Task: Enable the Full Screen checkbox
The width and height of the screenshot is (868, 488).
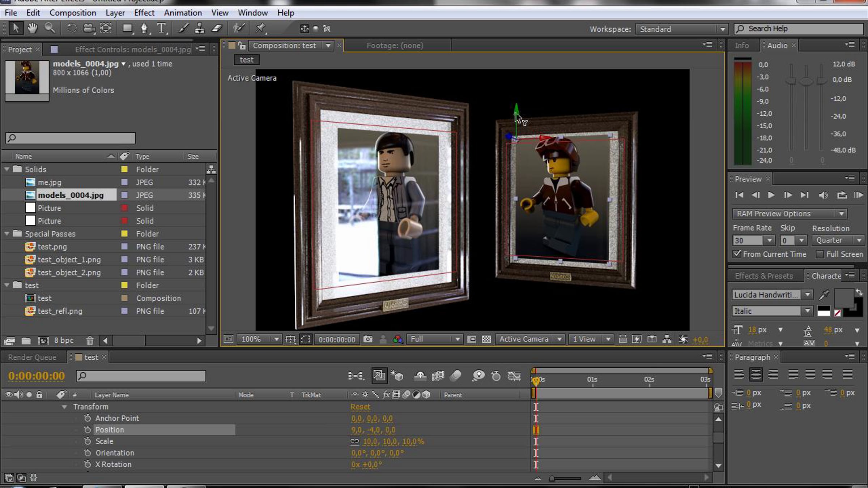Action: [820, 254]
